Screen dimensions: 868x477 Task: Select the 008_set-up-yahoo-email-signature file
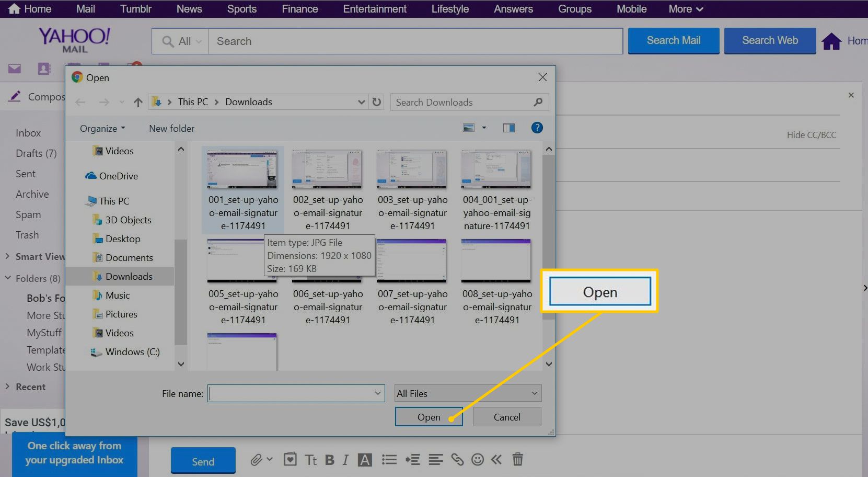(497, 282)
